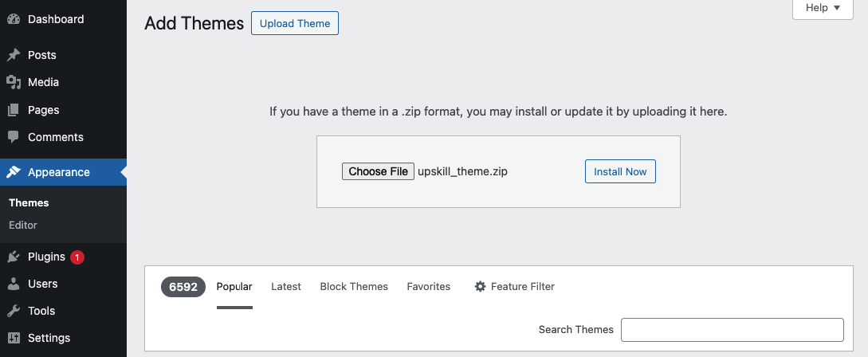
Task: Click the Users person icon
Action: point(14,284)
